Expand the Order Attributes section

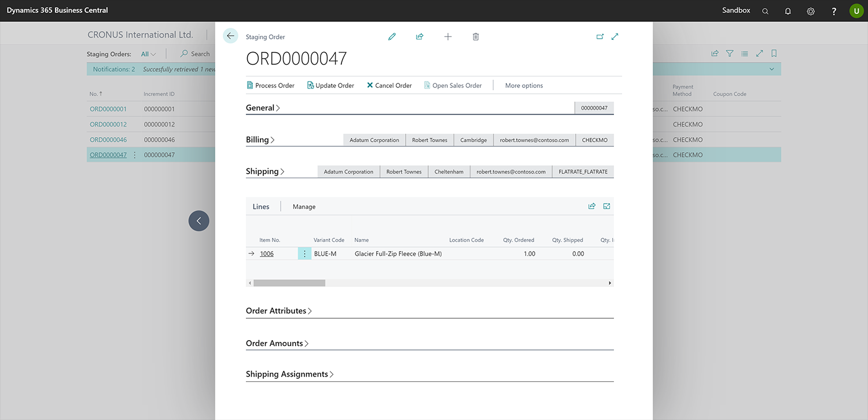[279, 311]
